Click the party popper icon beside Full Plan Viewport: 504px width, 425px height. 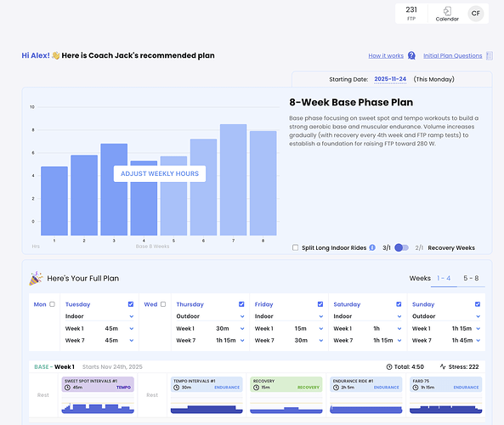pyautogui.click(x=36, y=278)
